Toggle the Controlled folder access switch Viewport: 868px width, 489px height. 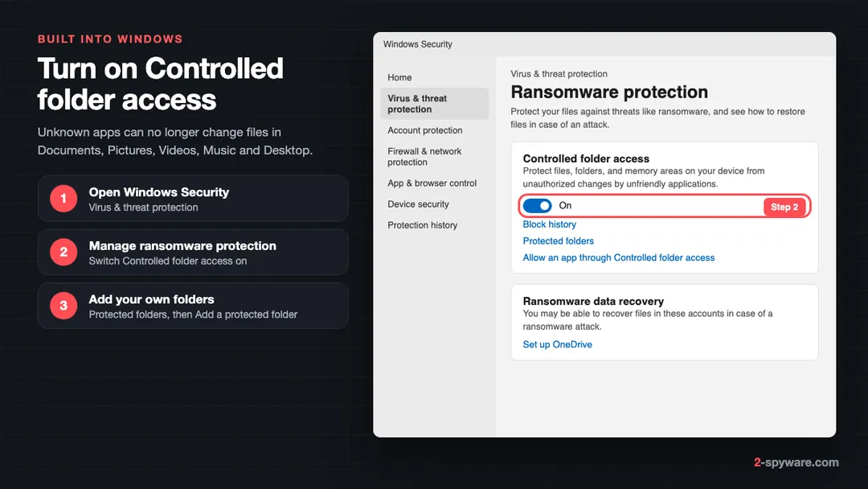(x=537, y=206)
